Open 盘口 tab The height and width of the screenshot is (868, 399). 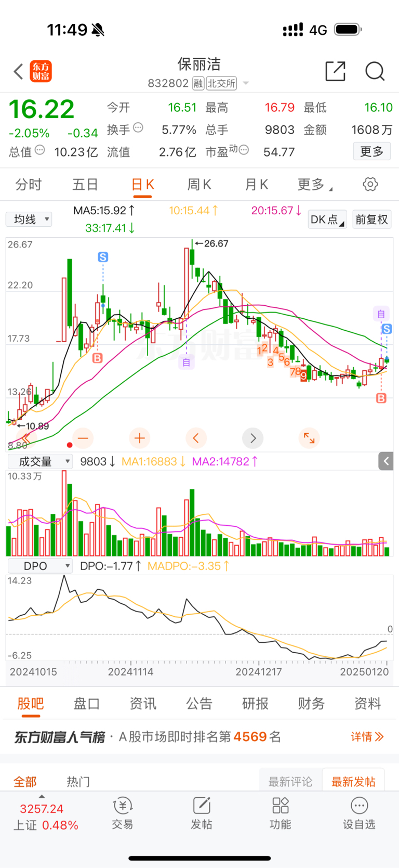[87, 704]
